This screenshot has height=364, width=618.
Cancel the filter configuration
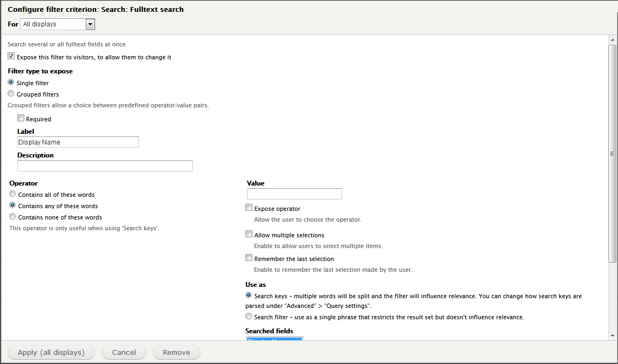click(x=123, y=352)
